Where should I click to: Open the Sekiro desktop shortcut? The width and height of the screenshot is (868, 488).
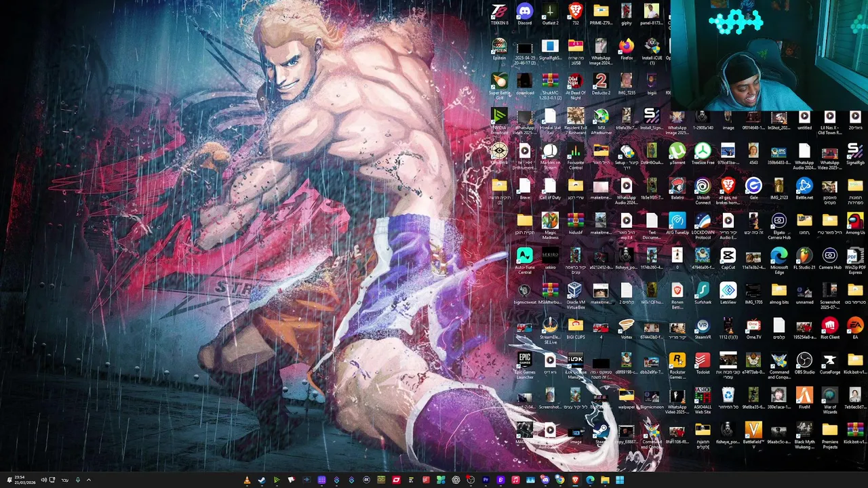(x=550, y=260)
